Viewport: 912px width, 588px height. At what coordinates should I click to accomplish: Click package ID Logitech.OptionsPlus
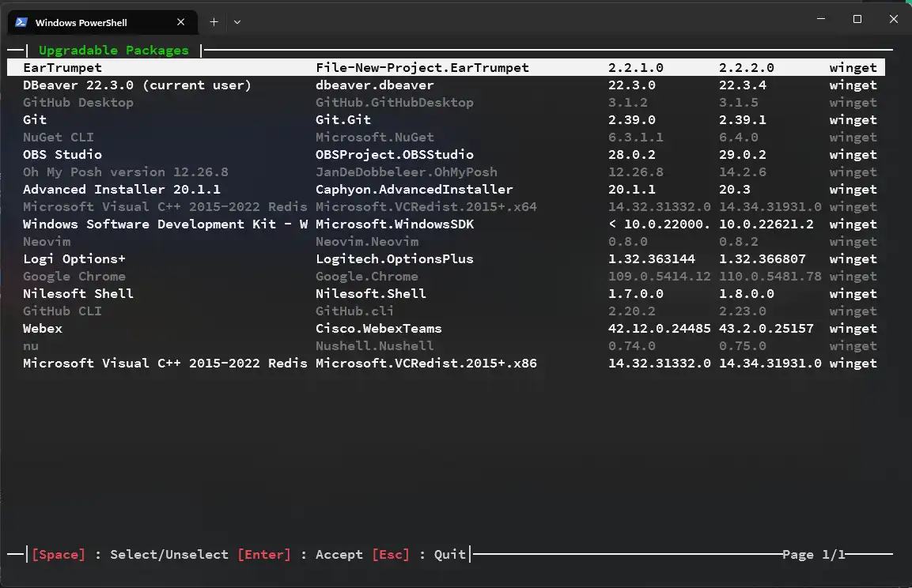click(395, 259)
